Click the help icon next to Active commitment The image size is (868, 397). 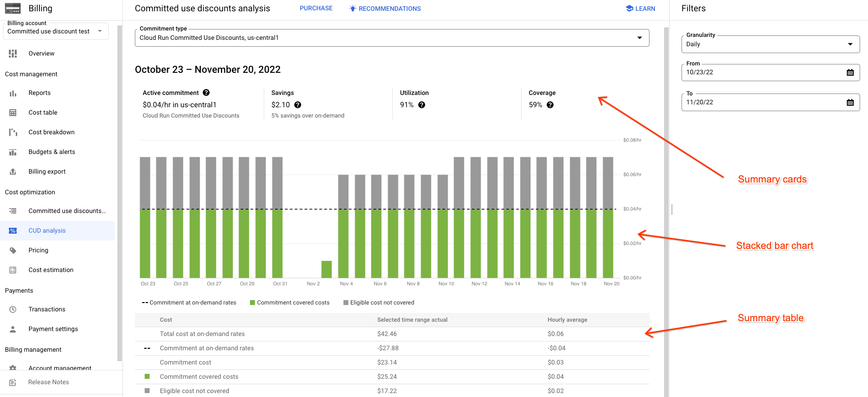[206, 92]
